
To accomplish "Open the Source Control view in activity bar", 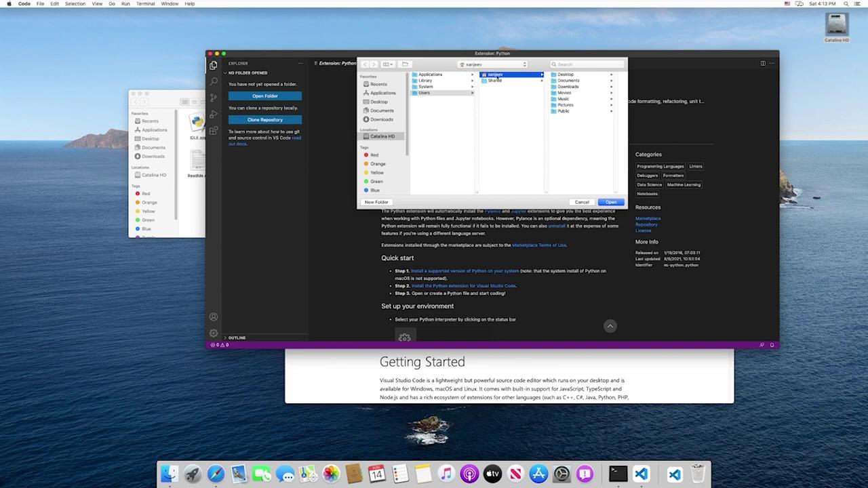I will [x=214, y=98].
